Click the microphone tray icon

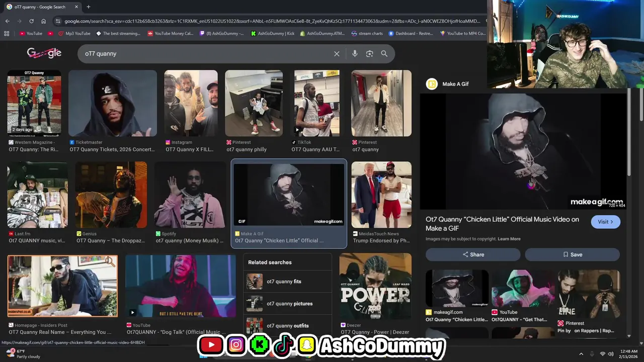pos(592,354)
